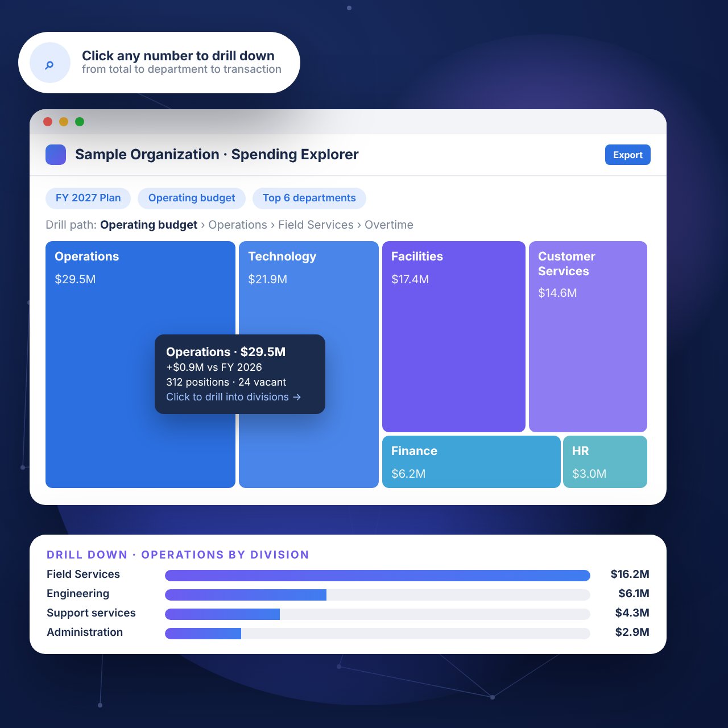Click '+$0.9M vs FY 2026' tooltip text

214,367
